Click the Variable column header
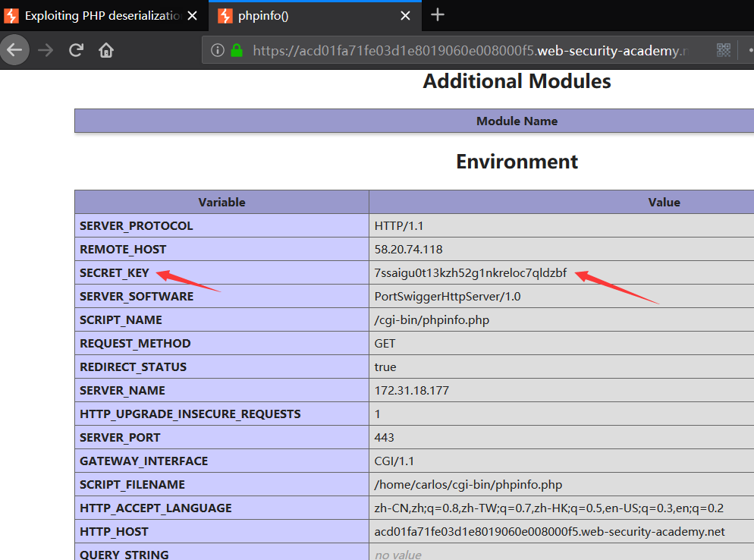The width and height of the screenshot is (754, 560). click(x=221, y=202)
